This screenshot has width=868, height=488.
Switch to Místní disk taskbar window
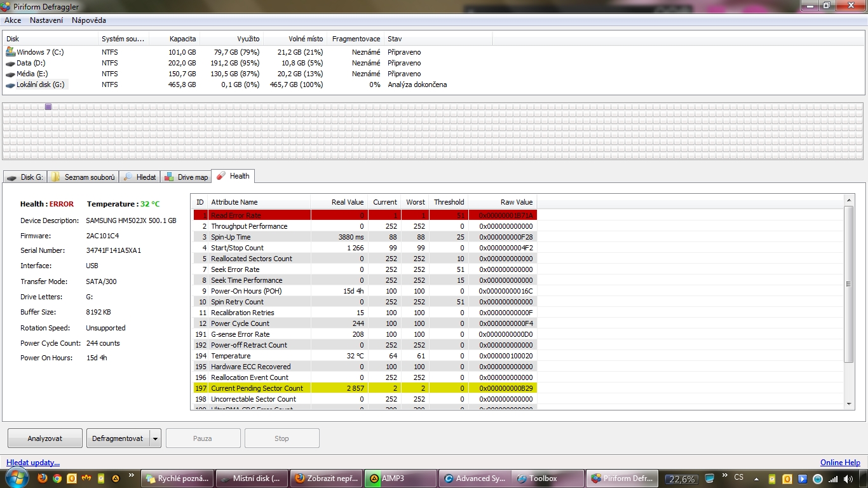pyautogui.click(x=252, y=478)
